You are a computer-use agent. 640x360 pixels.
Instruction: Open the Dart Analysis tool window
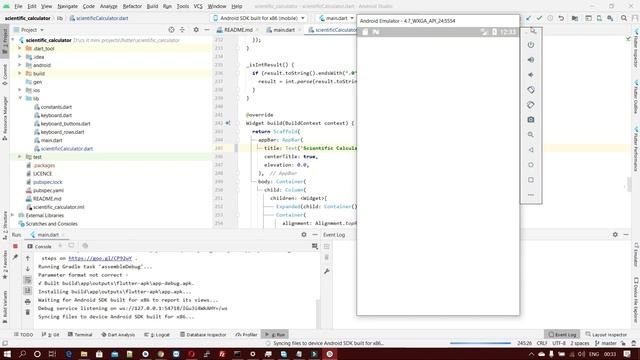click(x=118, y=334)
